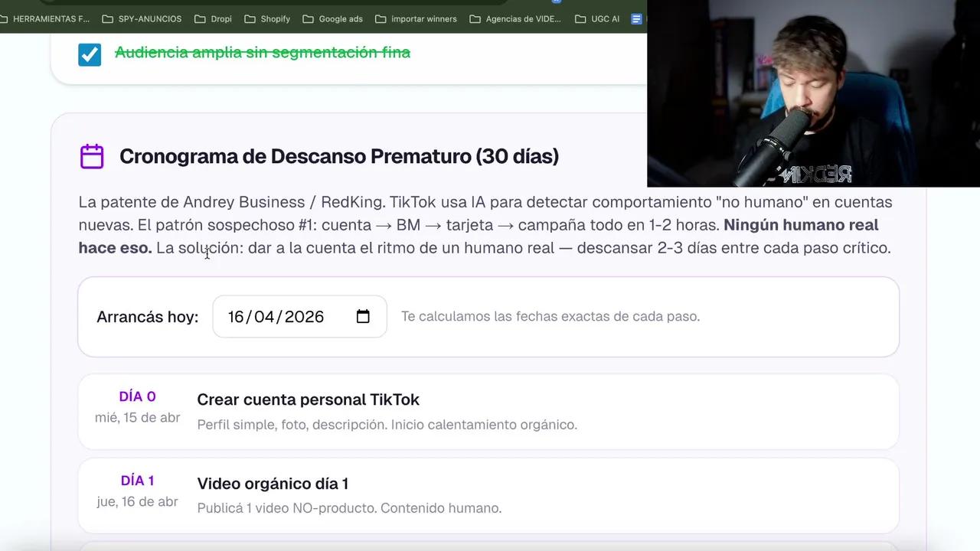Click the Arrancás hoy label
Screen dimensions: 980x551
point(147,317)
